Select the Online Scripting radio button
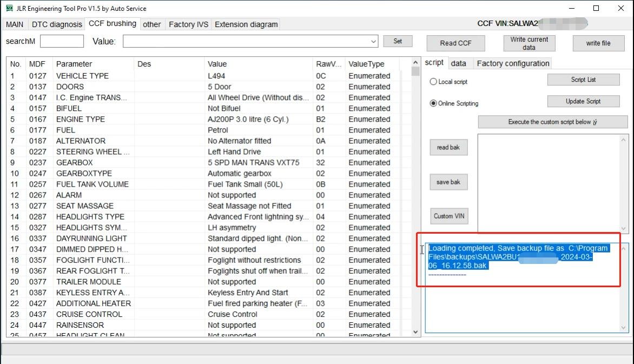634x364 pixels. pyautogui.click(x=433, y=103)
